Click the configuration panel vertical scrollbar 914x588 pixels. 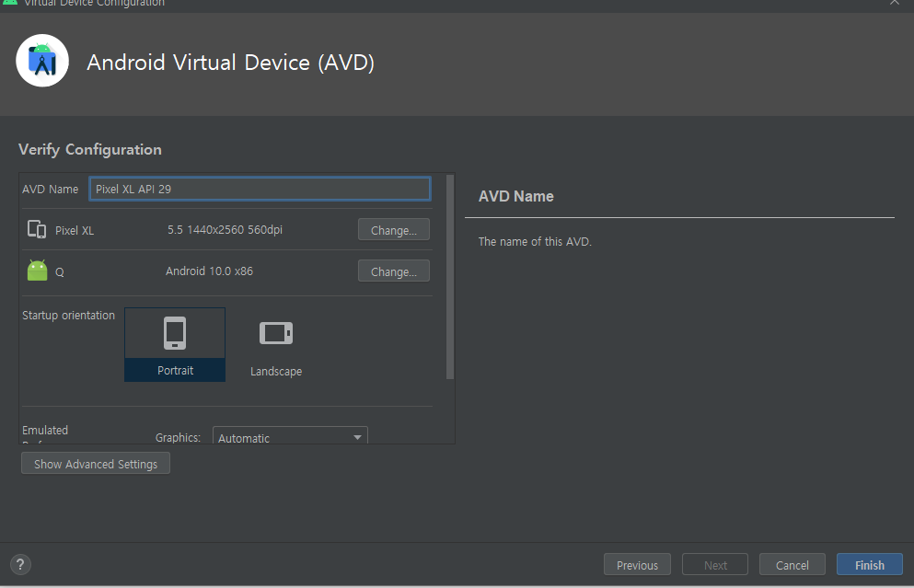450,277
